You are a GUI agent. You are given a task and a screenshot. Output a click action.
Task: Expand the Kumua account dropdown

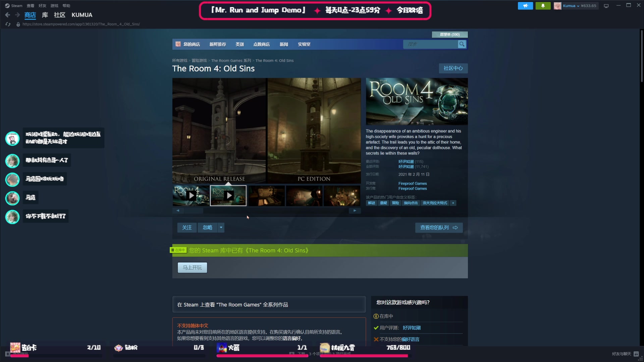(578, 6)
